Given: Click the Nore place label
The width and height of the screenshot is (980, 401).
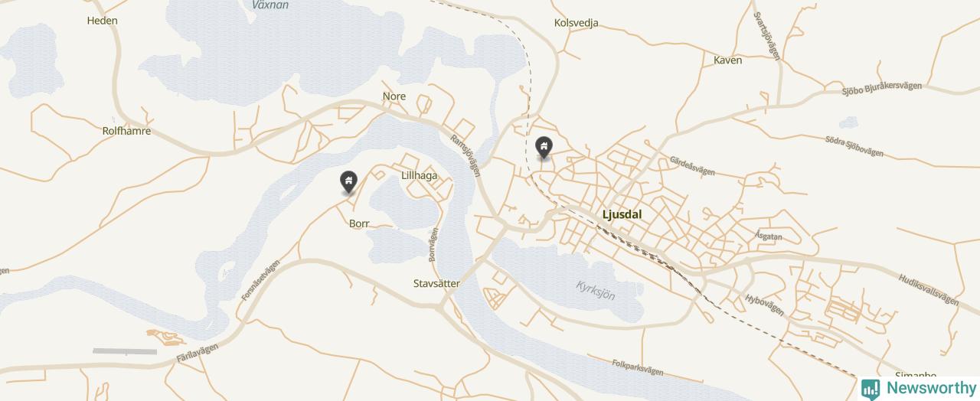Looking at the screenshot, I should tap(394, 96).
